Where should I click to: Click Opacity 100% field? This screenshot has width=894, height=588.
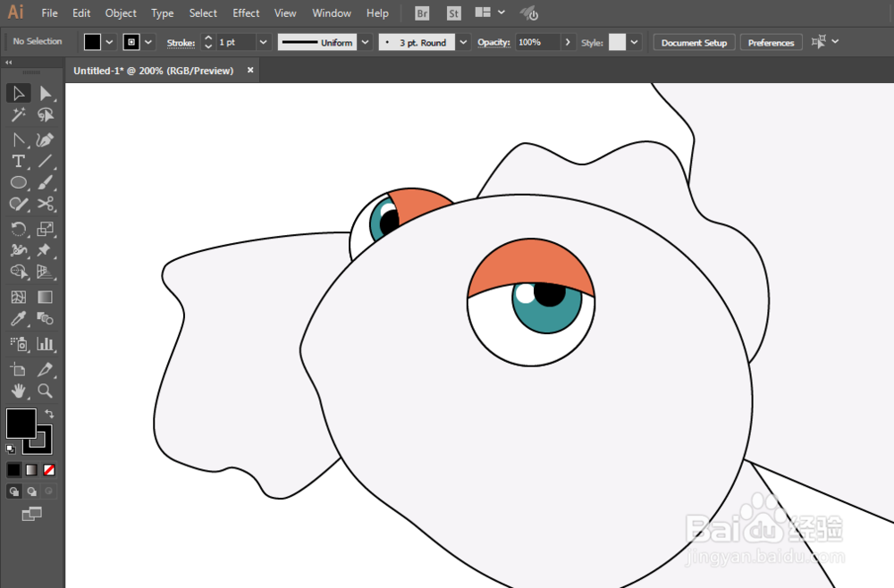[537, 42]
